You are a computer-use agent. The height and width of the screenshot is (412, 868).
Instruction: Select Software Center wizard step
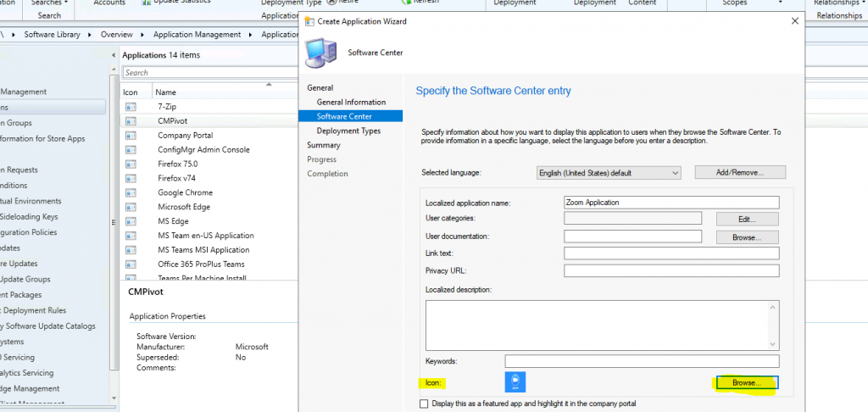[350, 116]
